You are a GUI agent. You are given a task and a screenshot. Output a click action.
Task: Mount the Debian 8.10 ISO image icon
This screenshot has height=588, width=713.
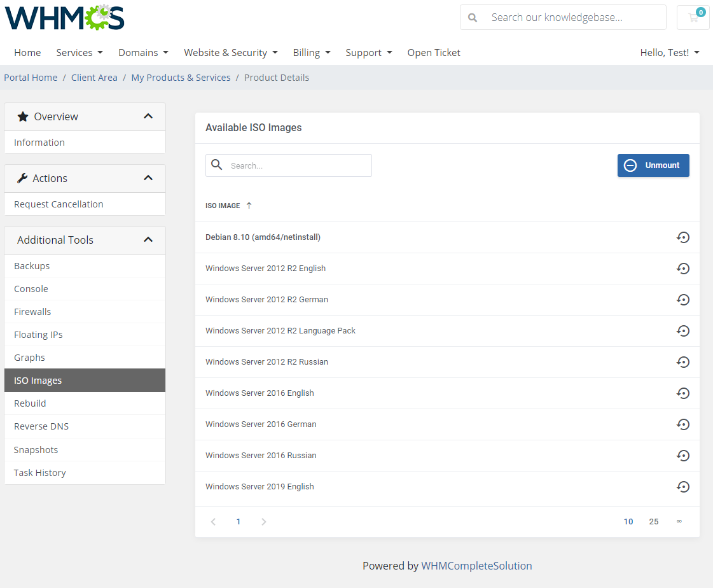[682, 237]
